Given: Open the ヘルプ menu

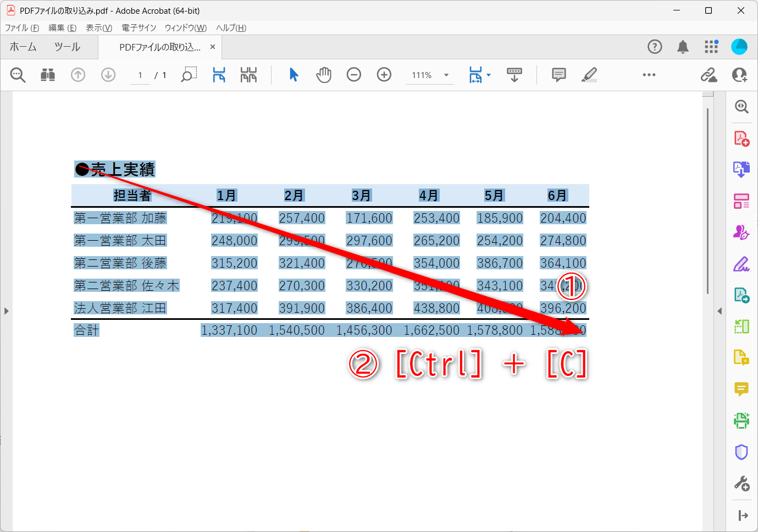Looking at the screenshot, I should point(231,28).
